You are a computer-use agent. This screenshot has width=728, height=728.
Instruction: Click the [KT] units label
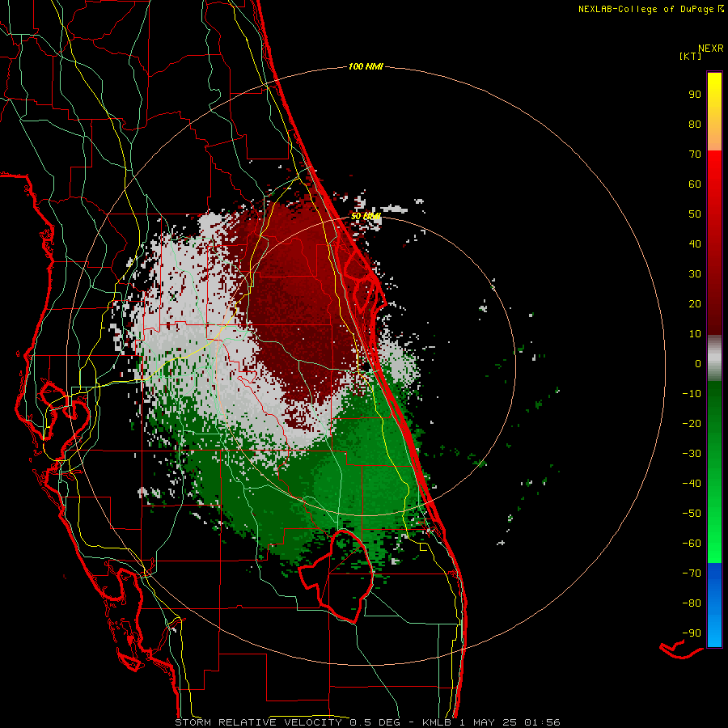pos(691,56)
